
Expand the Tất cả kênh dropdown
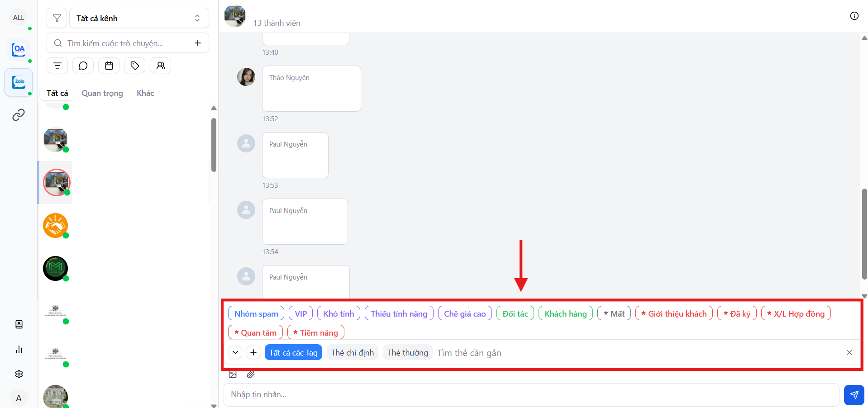[138, 18]
